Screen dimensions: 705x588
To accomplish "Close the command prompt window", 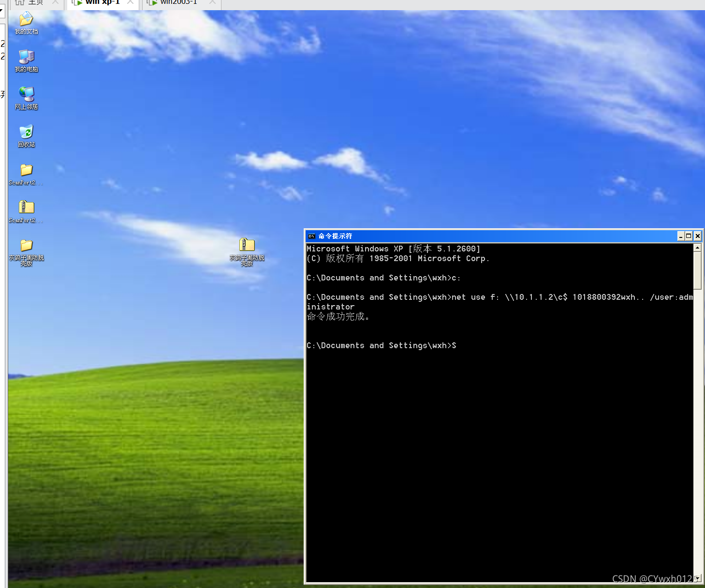I will 697,236.
